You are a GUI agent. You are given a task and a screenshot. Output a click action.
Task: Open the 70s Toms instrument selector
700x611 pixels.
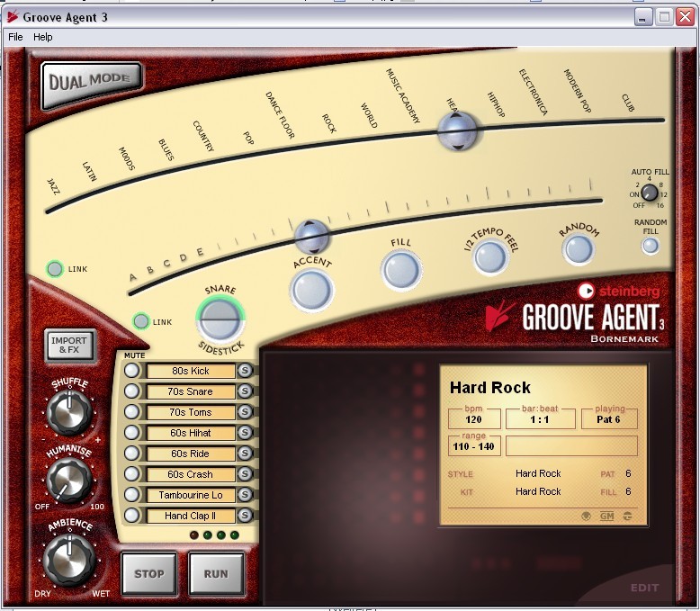pos(191,412)
